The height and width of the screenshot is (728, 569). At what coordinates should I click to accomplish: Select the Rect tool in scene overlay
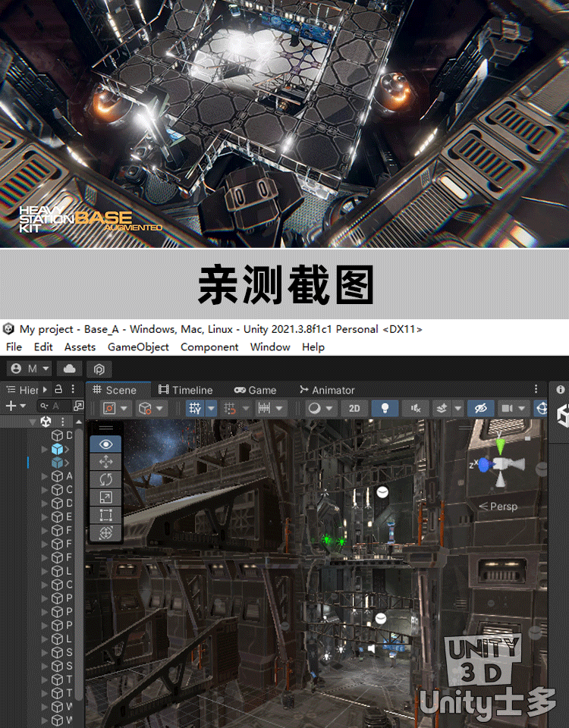(x=105, y=516)
